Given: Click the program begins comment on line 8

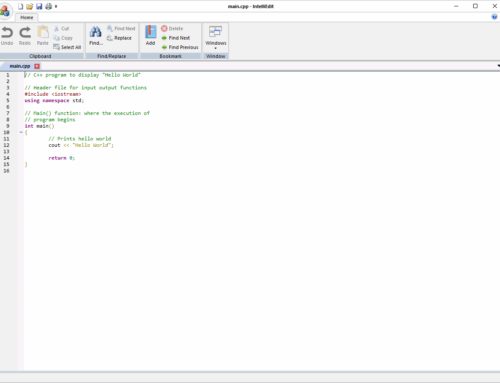Looking at the screenshot, I should point(50,120).
